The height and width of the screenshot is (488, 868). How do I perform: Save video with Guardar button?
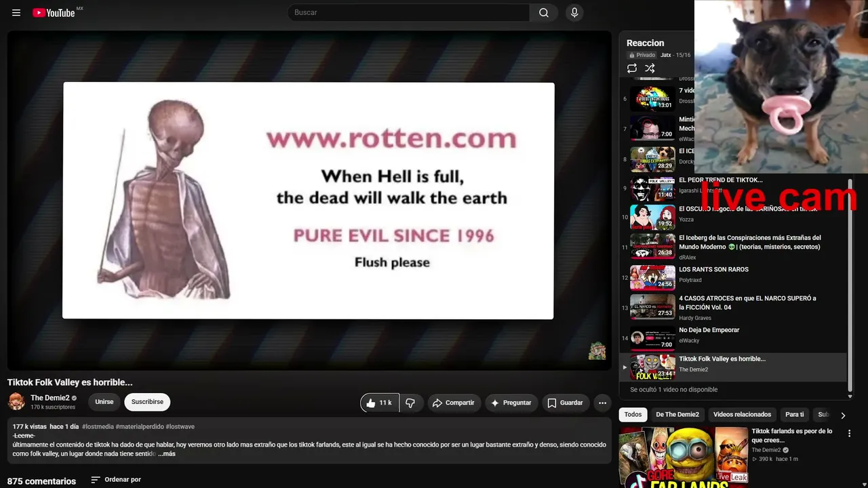[565, 403]
